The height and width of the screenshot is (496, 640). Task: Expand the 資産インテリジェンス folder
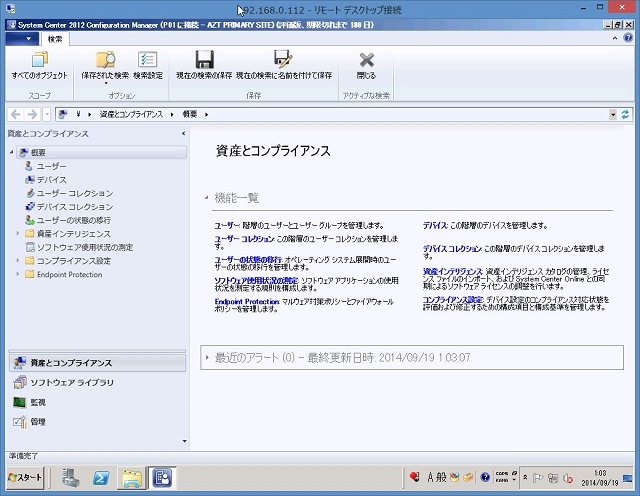click(18, 234)
